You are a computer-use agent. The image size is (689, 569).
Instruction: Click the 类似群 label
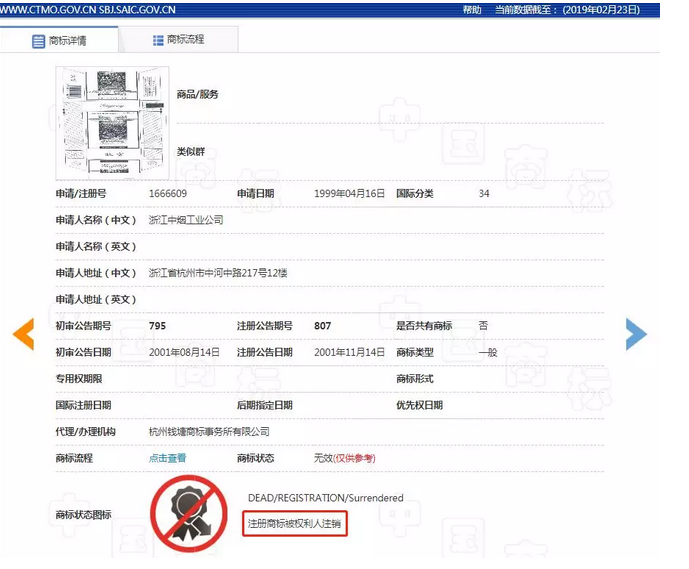[191, 152]
